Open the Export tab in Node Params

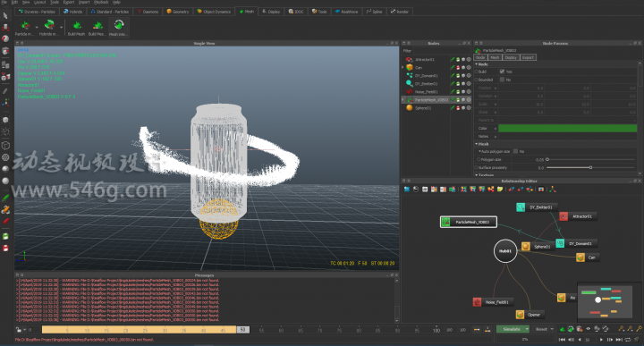pyautogui.click(x=529, y=57)
